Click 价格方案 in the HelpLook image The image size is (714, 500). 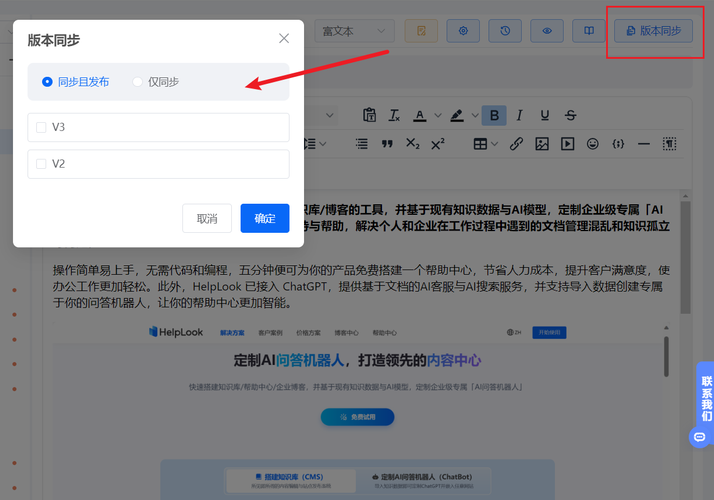coord(308,333)
